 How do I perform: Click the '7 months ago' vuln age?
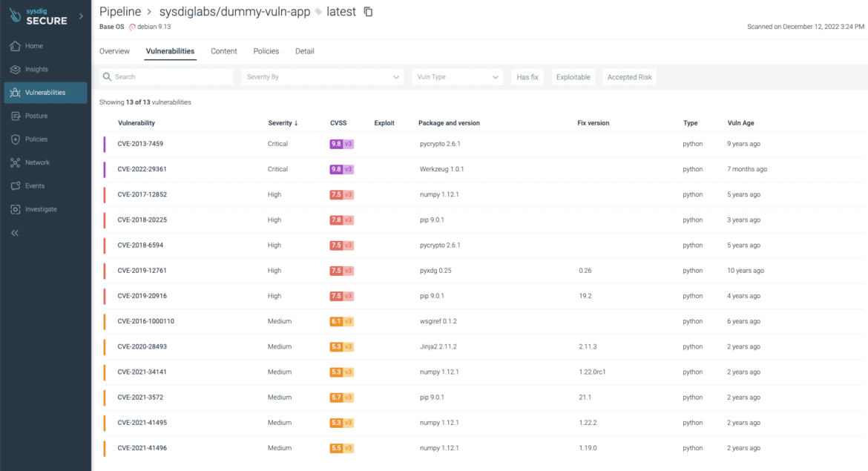coord(747,169)
